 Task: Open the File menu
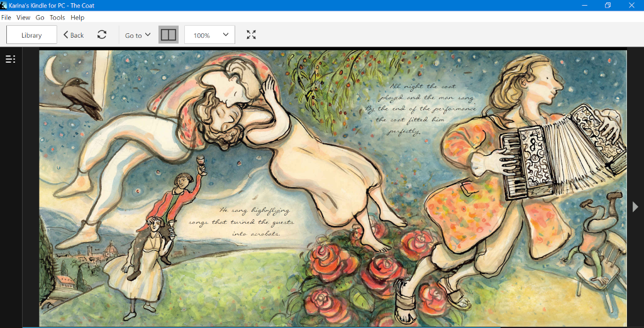point(6,17)
